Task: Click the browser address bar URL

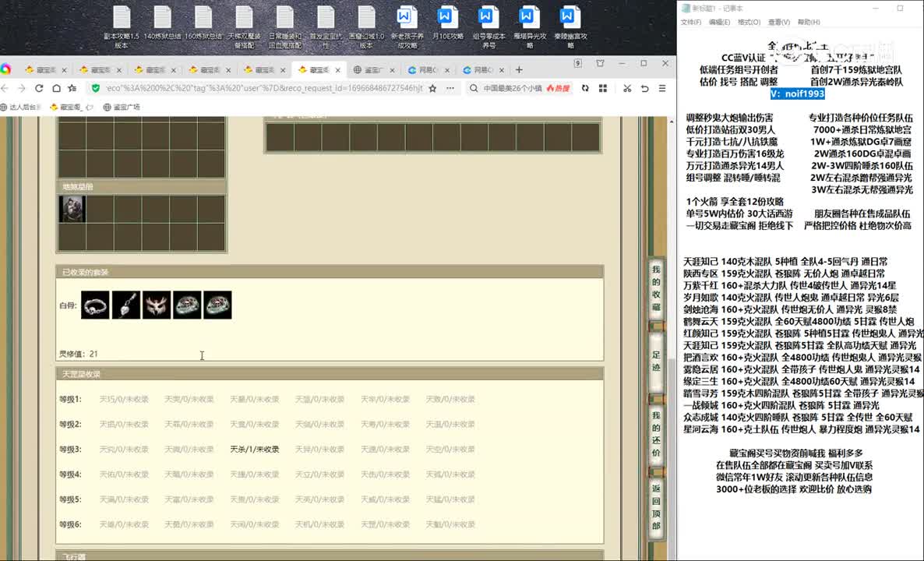Action: pos(264,88)
